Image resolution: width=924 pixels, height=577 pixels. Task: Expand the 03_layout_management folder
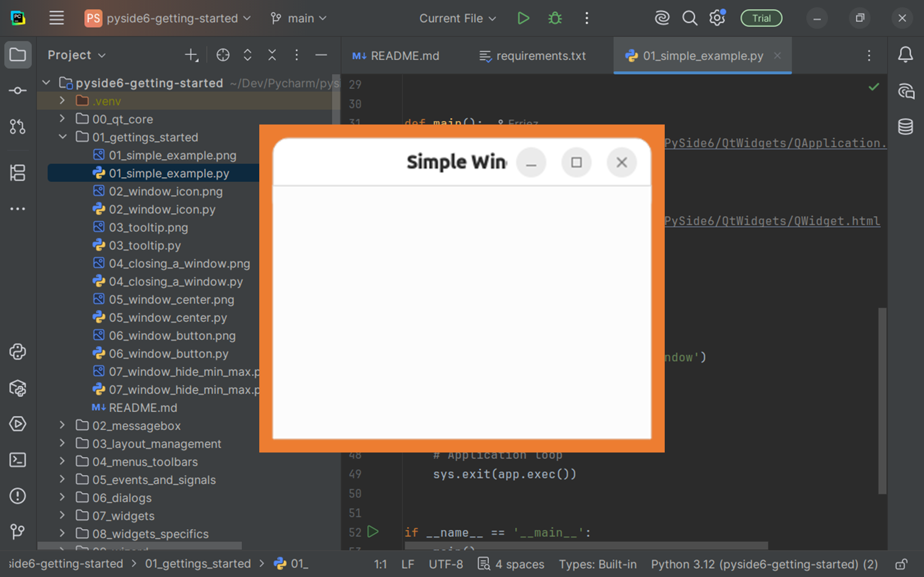(x=63, y=443)
